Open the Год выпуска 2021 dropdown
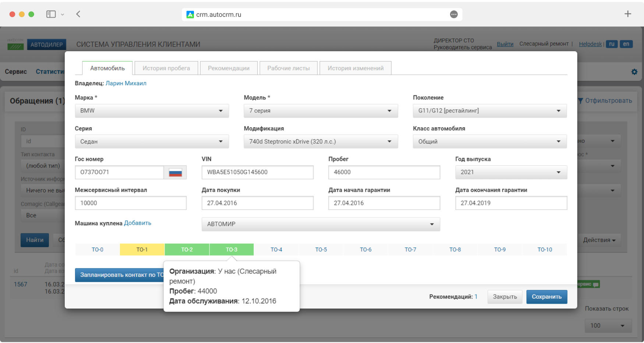Screen dimensions: 644x343 (511, 172)
